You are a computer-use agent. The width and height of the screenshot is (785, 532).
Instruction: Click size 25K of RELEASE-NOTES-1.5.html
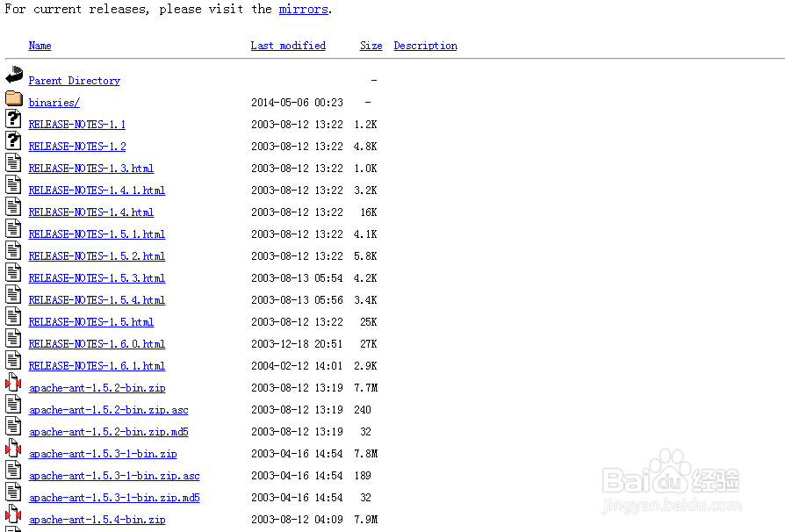coord(369,323)
